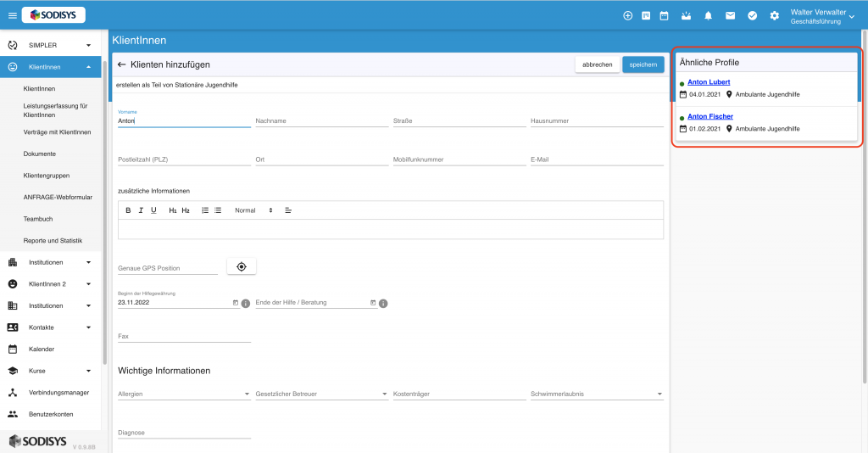Go back with the arrow beside Klienten hinzufügen

(x=122, y=64)
